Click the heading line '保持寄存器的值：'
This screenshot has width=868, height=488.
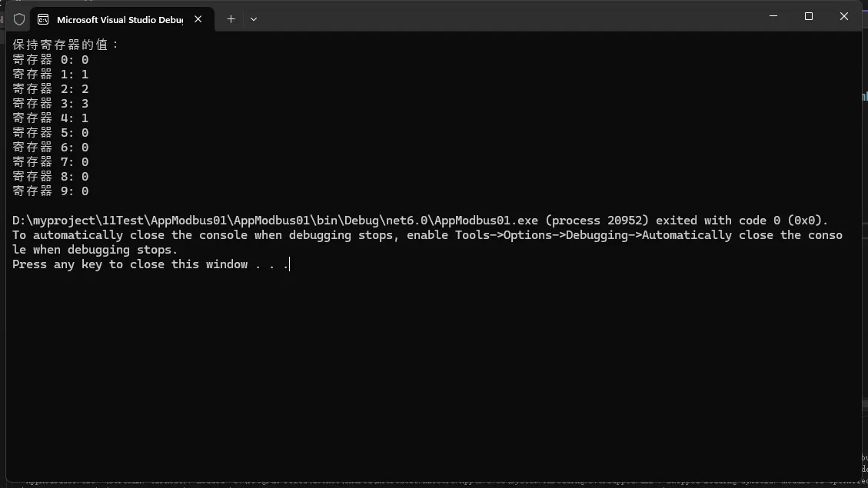(x=67, y=45)
